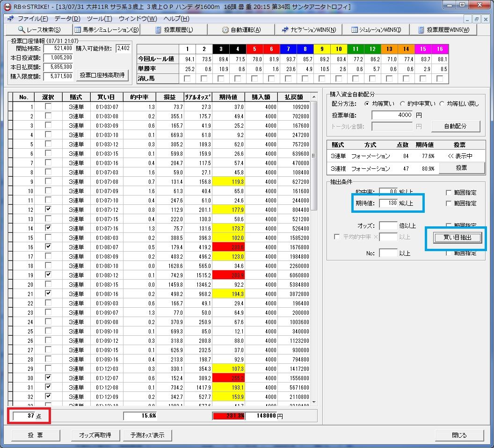Click scroll-up arrow of bet list
The height and width of the screenshot is (448, 494).
[314, 97]
